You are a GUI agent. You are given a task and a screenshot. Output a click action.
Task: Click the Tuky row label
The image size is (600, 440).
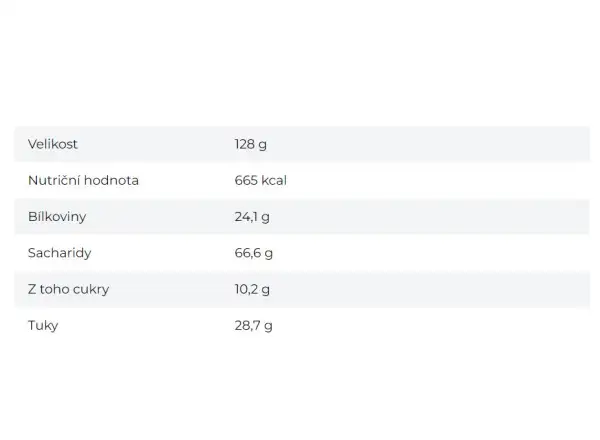[x=43, y=326]
